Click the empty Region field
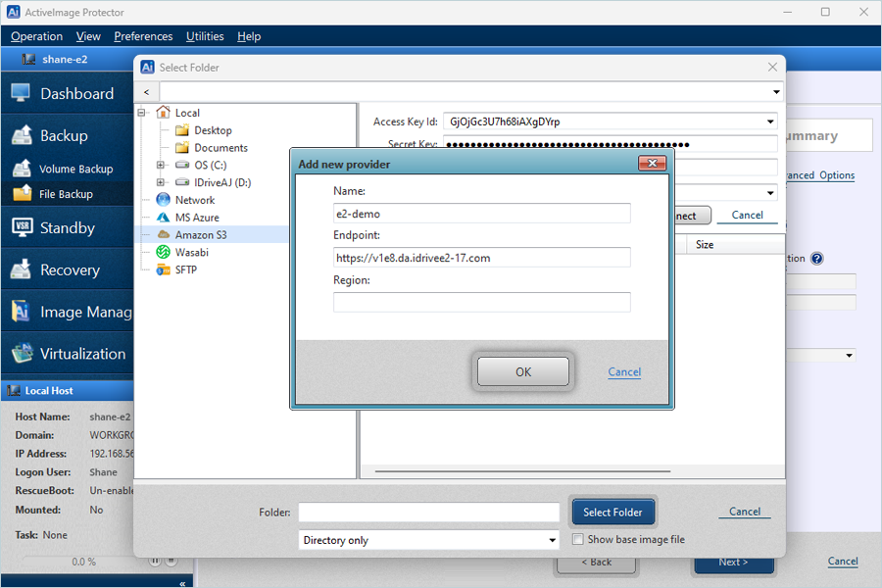Screen dimensions: 882x588 481,302
